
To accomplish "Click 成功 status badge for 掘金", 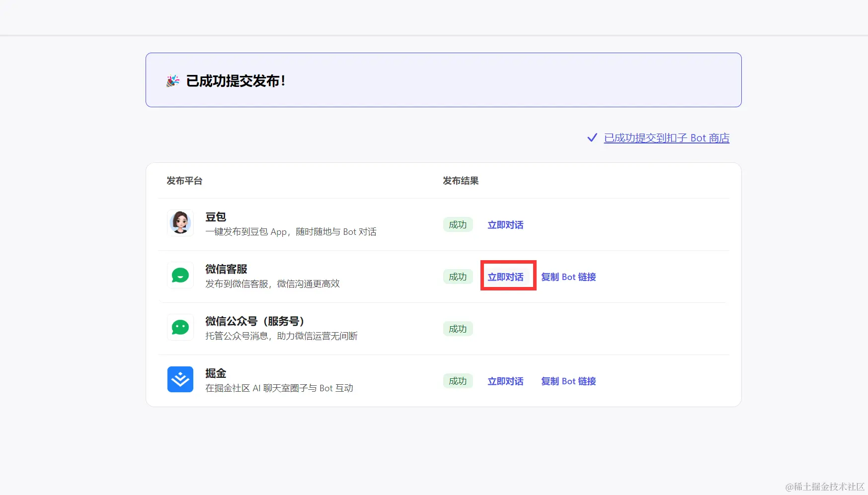I will [458, 381].
